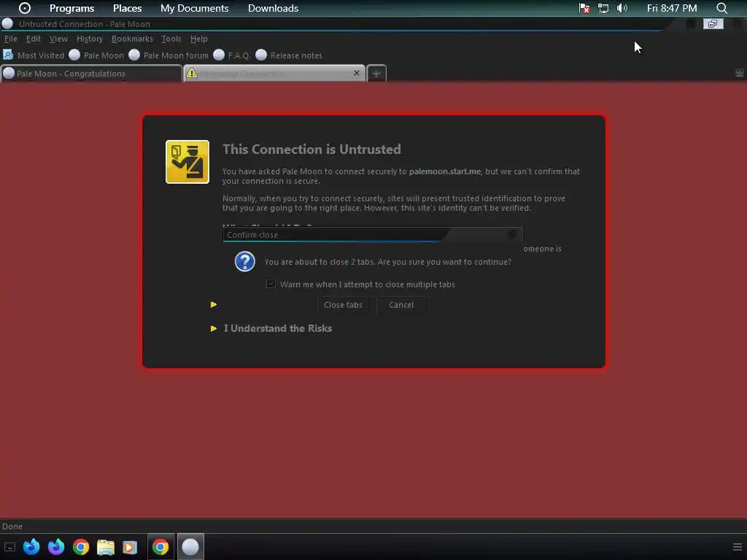The image size is (747, 560).
Task: Open the History menu
Action: [x=90, y=39]
